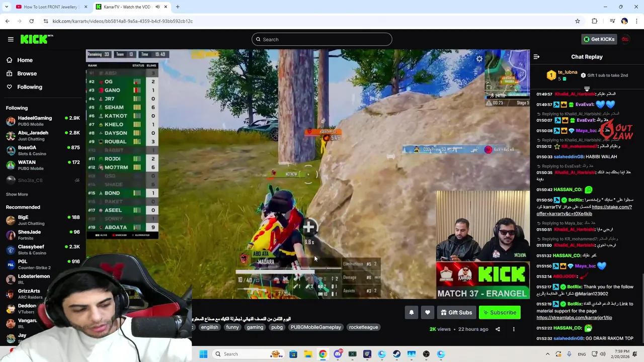644x362 pixels.
Task: Open Microsoft Store from the taskbar
Action: pos(293,354)
